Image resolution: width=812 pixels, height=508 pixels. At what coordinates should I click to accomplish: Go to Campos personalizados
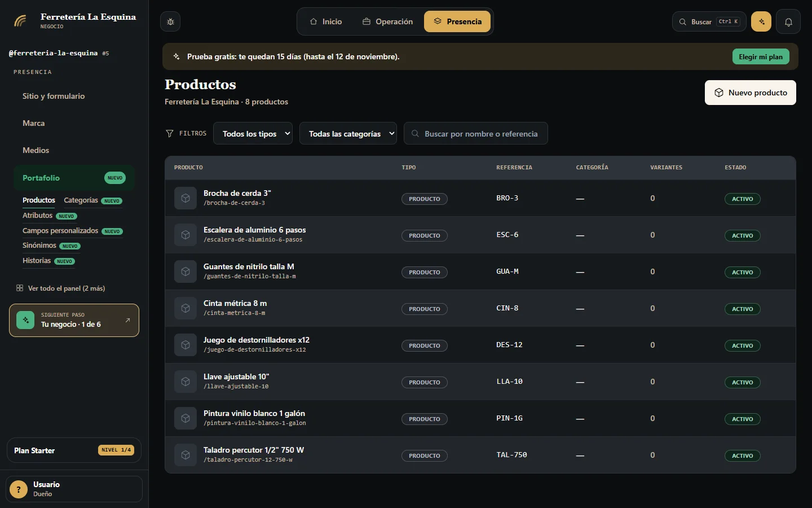coord(73,231)
